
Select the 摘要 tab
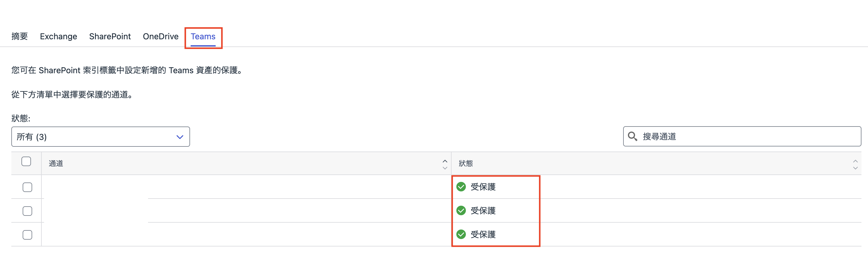[20, 36]
